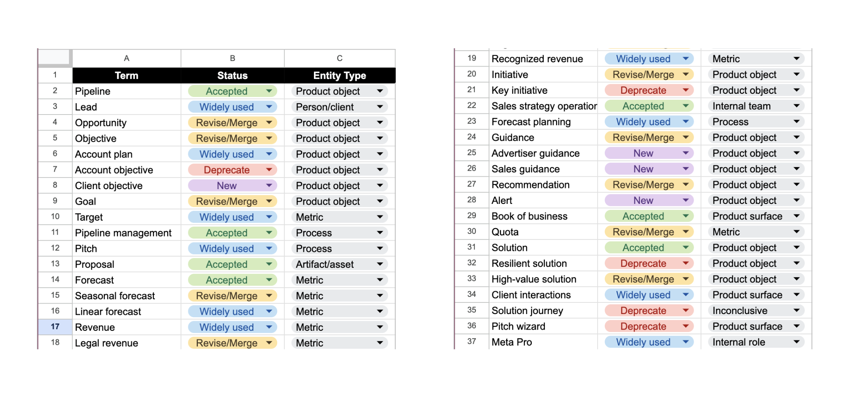Select column B header

pyautogui.click(x=233, y=58)
